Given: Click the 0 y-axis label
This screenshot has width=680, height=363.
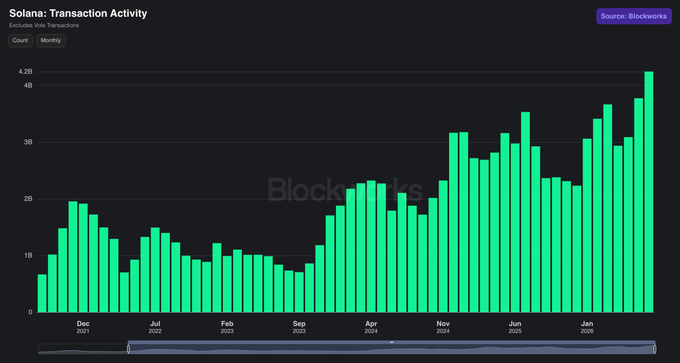Looking at the screenshot, I should pyautogui.click(x=30, y=312).
